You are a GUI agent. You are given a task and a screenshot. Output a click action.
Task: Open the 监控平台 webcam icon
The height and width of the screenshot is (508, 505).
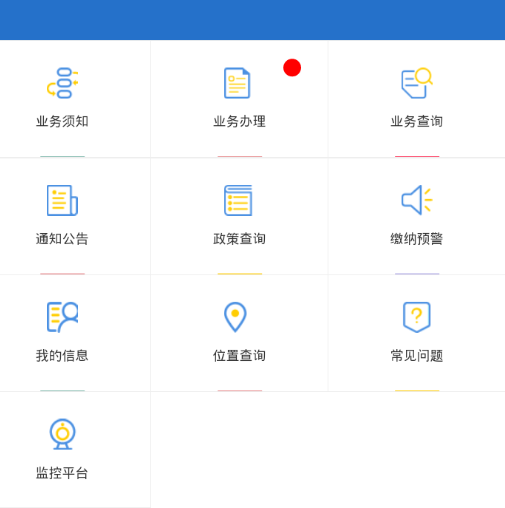(x=62, y=434)
